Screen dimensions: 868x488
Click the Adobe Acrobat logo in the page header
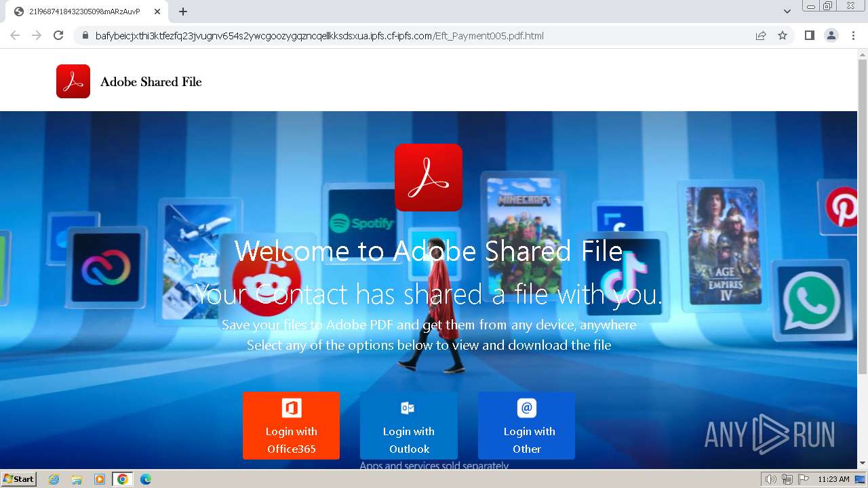73,81
